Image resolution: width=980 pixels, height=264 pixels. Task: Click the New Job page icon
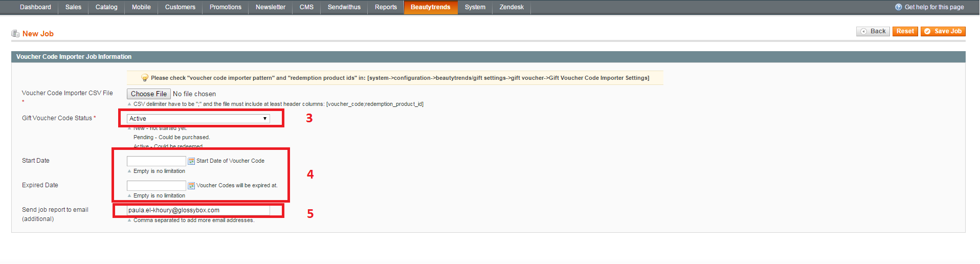(x=15, y=34)
